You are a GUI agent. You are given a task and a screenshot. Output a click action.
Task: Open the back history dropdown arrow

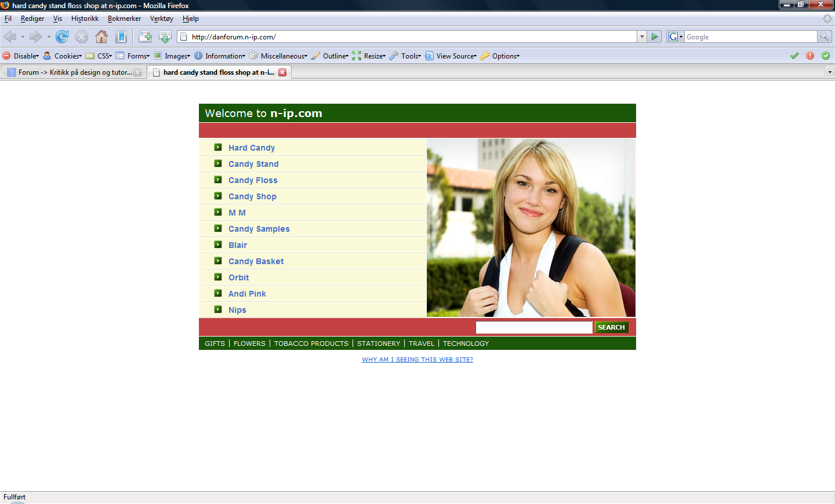pos(23,37)
